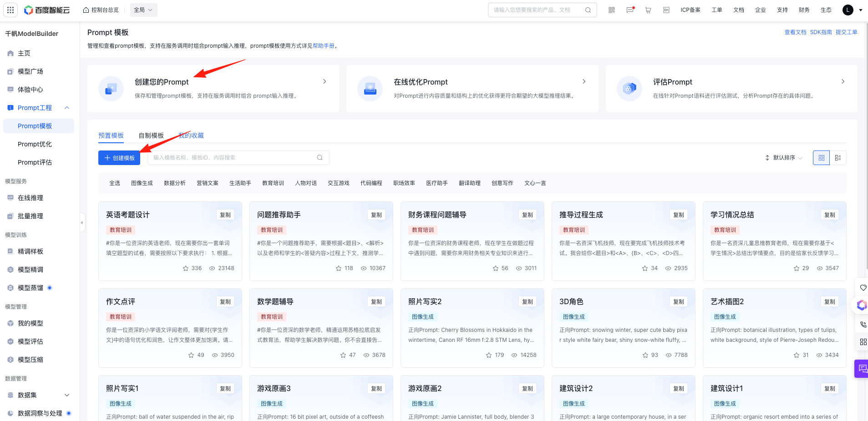Open 模型蒸馏 in the sidebar
Image resolution: width=868 pixels, height=421 pixels.
(38, 288)
